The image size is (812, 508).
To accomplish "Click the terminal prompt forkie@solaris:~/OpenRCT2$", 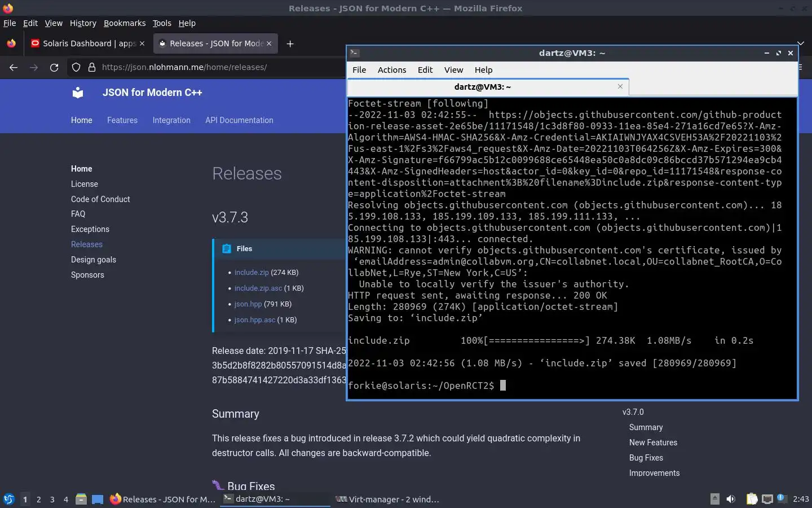I will (421, 386).
